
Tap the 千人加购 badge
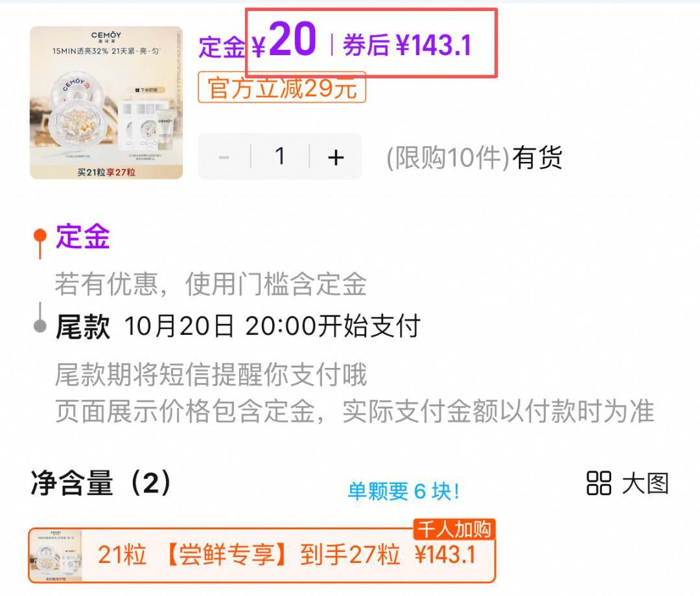pyautogui.click(x=454, y=529)
